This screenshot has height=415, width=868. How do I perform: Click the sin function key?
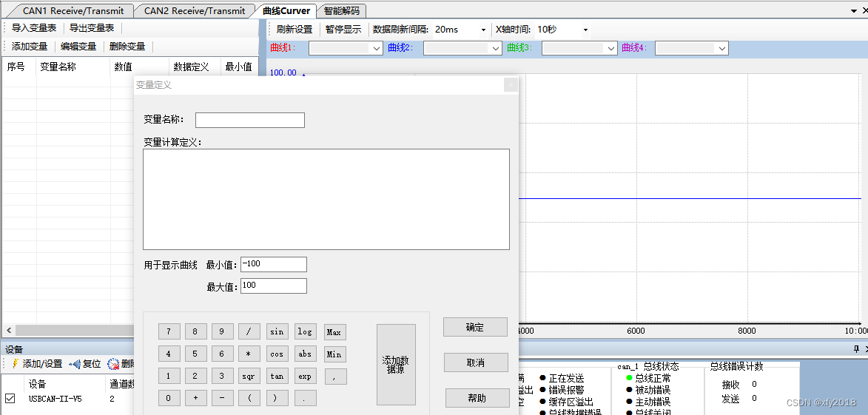[277, 332]
